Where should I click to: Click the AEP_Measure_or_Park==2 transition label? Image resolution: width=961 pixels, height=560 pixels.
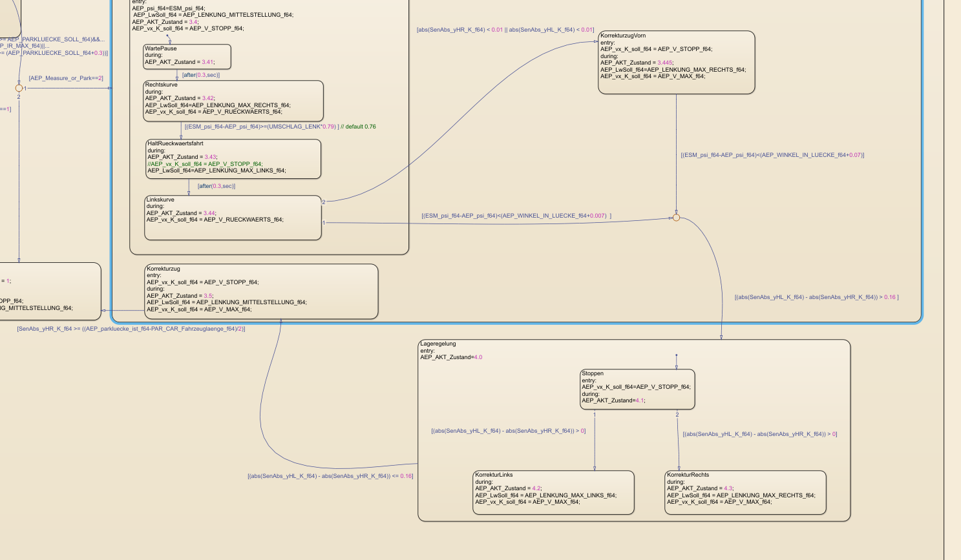tap(66, 78)
